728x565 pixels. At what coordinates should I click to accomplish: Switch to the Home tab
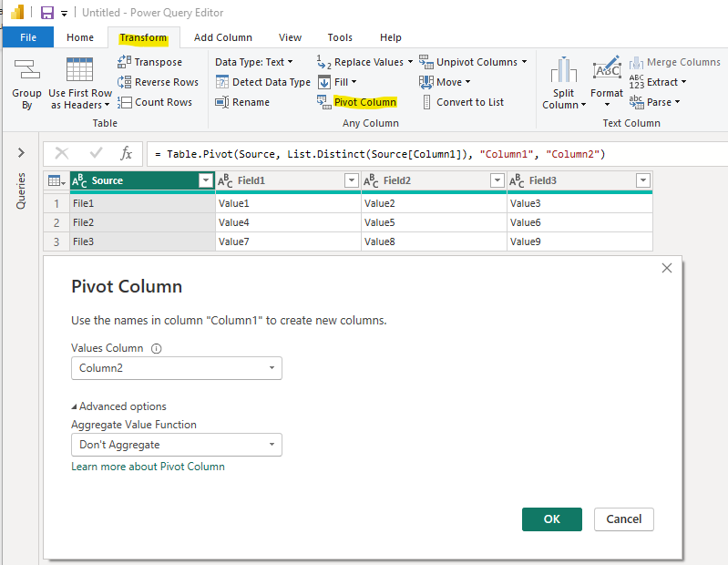(80, 37)
